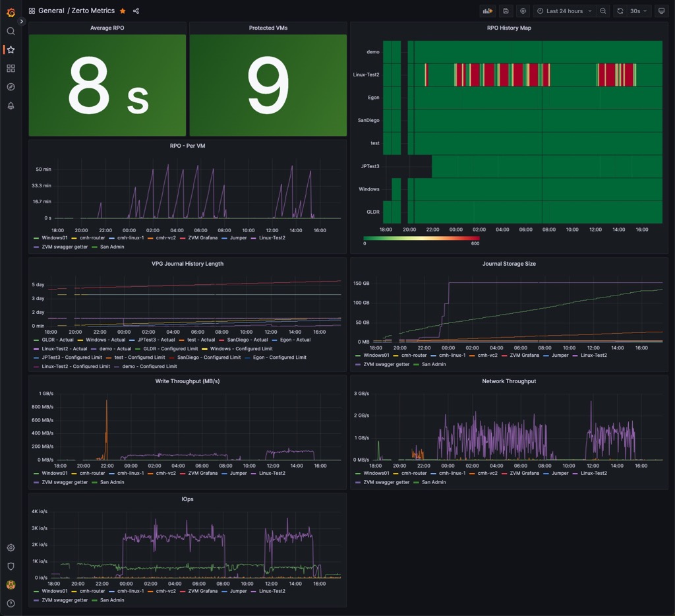Screen dimensions: 675x616
Task: Toggle cmh-router in the IOps legend
Action: pos(92,592)
